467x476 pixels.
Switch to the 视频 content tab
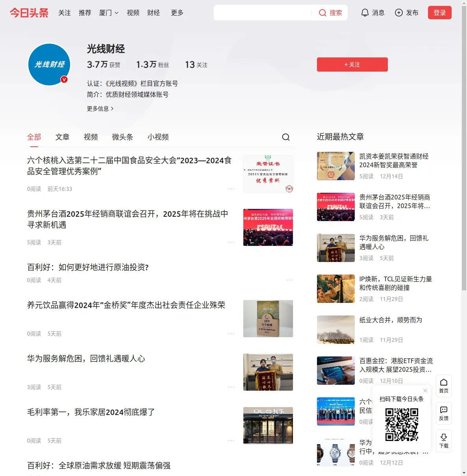tap(91, 137)
